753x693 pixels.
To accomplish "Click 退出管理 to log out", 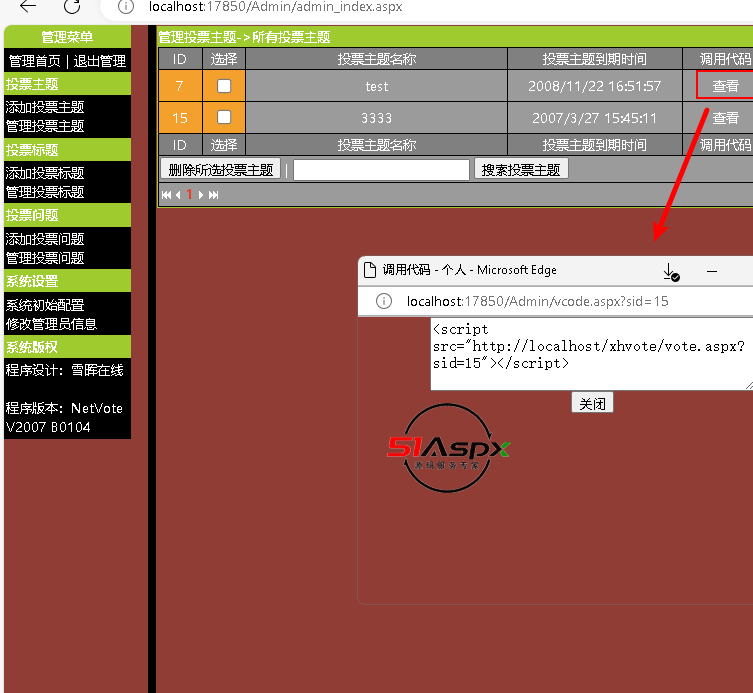I will coord(99,61).
